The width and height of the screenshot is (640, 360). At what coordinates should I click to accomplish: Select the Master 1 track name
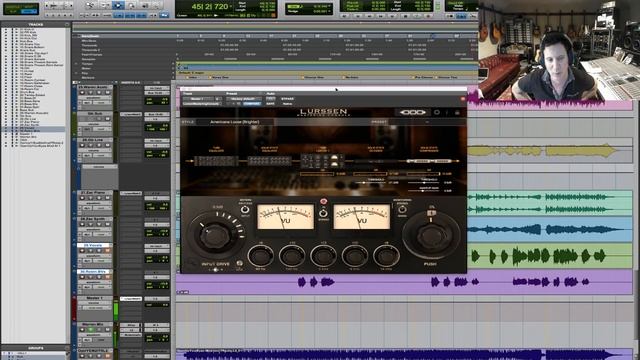point(94,298)
